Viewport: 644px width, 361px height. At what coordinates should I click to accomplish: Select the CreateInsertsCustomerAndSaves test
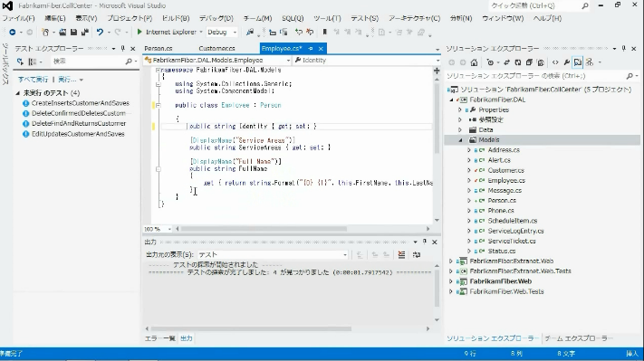81,103
